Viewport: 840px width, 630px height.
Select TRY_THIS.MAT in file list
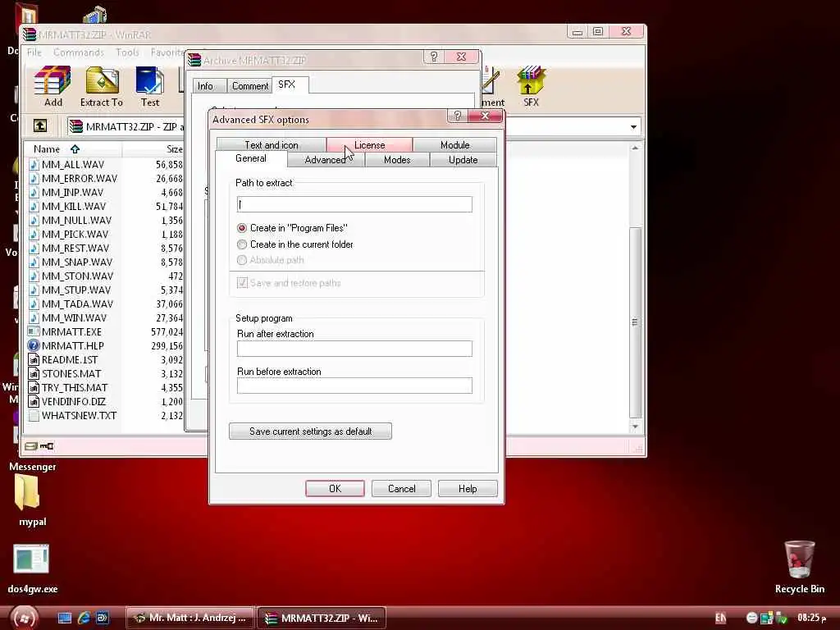[75, 387]
